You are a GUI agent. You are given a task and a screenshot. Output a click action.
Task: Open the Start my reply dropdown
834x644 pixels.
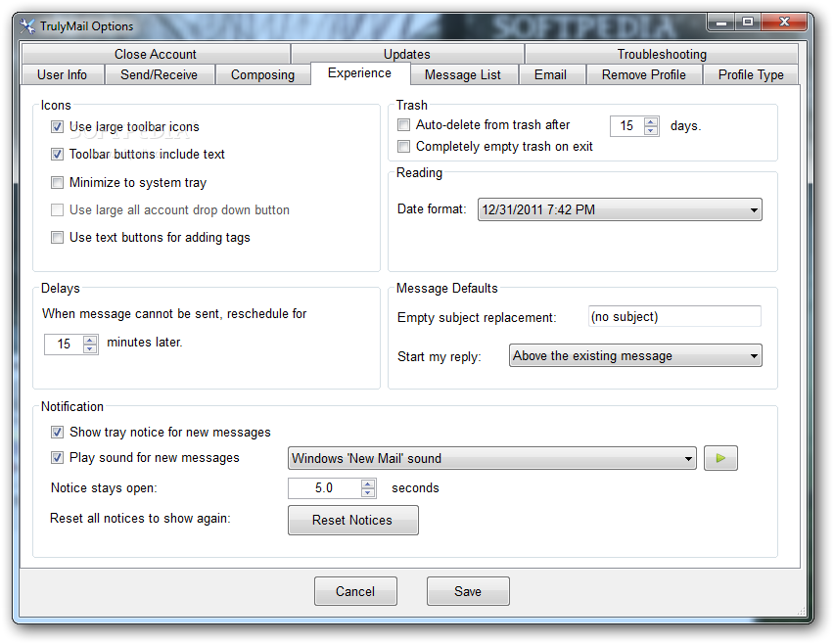635,355
